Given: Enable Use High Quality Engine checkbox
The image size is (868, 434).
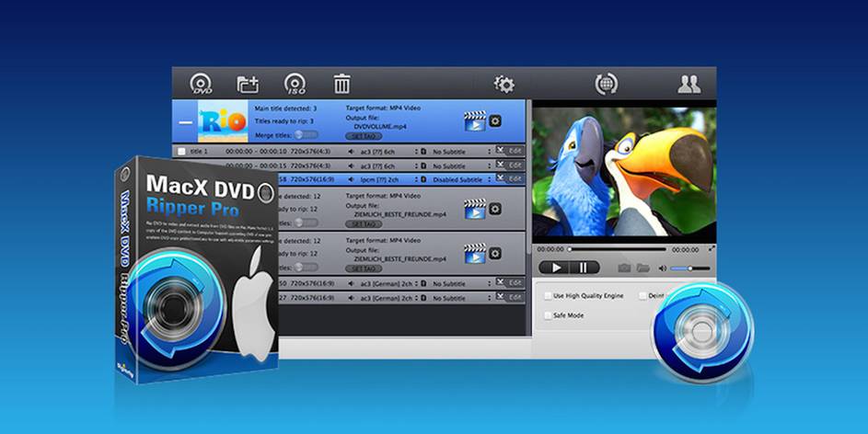Looking at the screenshot, I should coord(548,296).
